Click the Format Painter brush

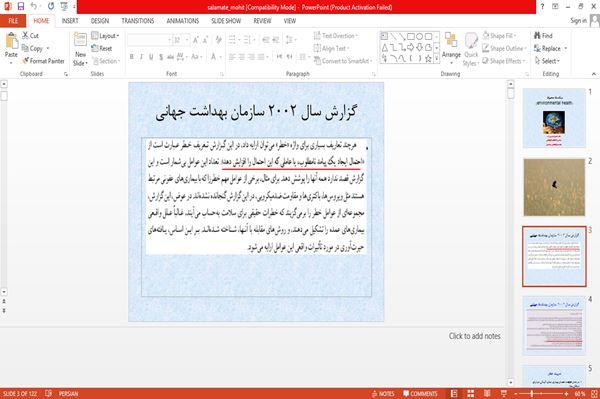[x=43, y=61]
